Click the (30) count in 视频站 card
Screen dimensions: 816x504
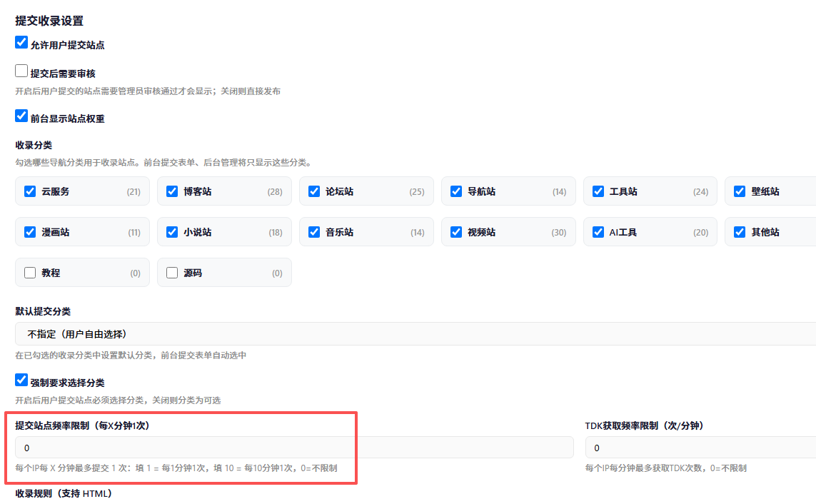coord(559,233)
